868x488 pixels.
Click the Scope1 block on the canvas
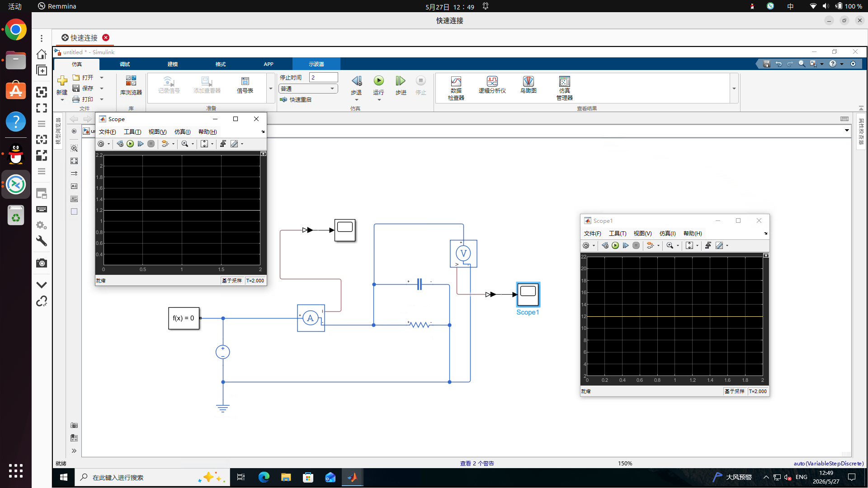click(528, 294)
